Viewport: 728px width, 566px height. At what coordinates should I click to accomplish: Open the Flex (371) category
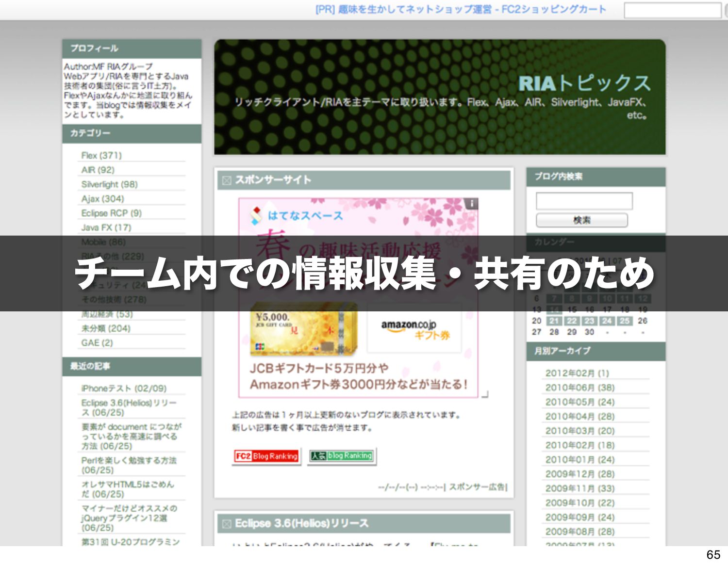[101, 156]
